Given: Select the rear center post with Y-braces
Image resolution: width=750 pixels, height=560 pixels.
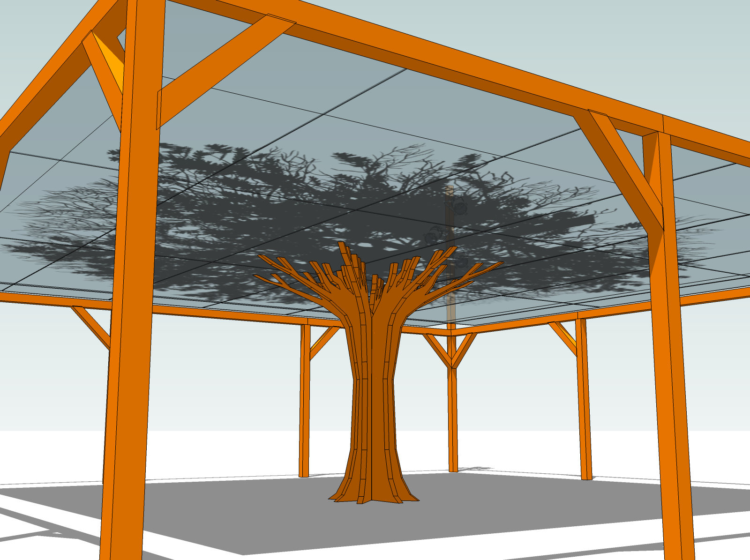Looking at the screenshot, I should pyautogui.click(x=452, y=403).
